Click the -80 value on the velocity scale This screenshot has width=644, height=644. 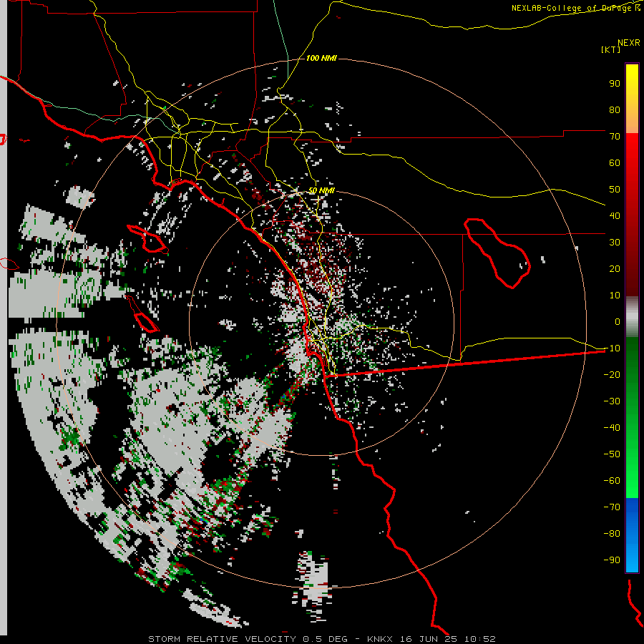click(612, 534)
